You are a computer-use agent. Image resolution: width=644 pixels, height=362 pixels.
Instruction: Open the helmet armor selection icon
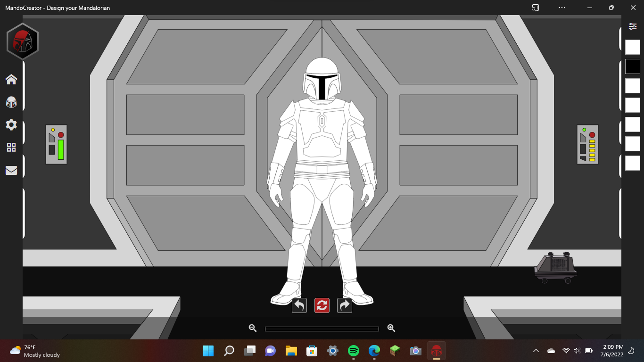11,102
